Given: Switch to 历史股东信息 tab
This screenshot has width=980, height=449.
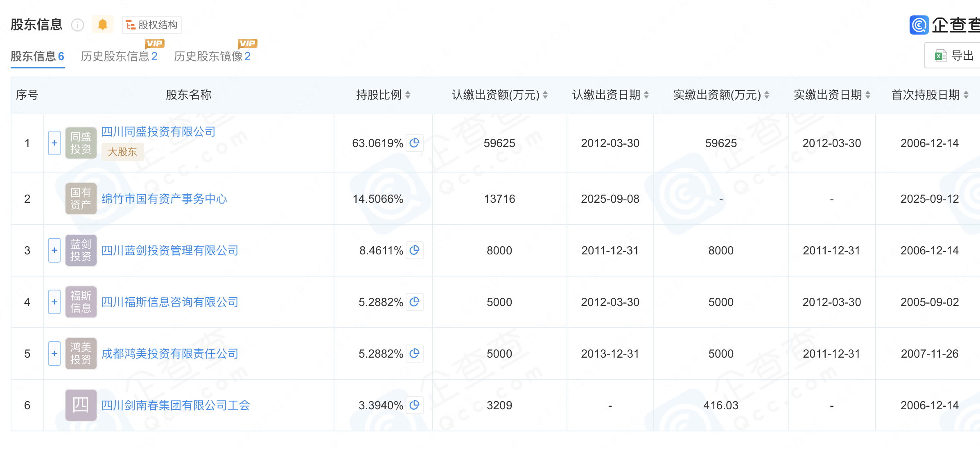Looking at the screenshot, I should coord(119,56).
